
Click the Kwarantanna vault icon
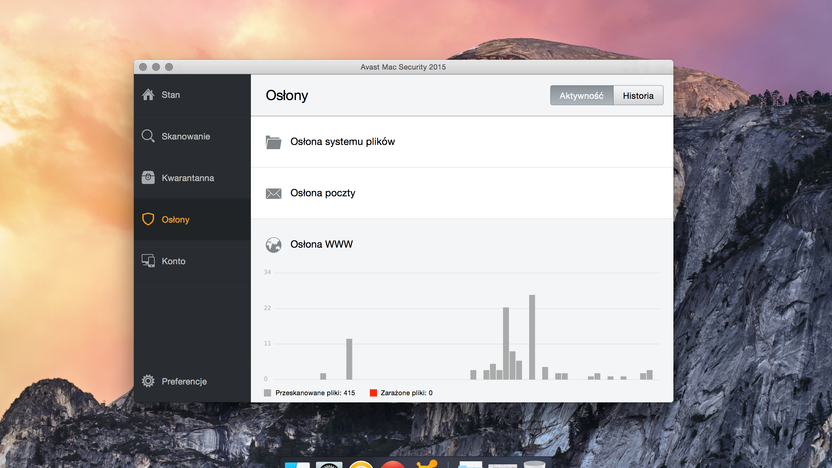pyautogui.click(x=148, y=177)
